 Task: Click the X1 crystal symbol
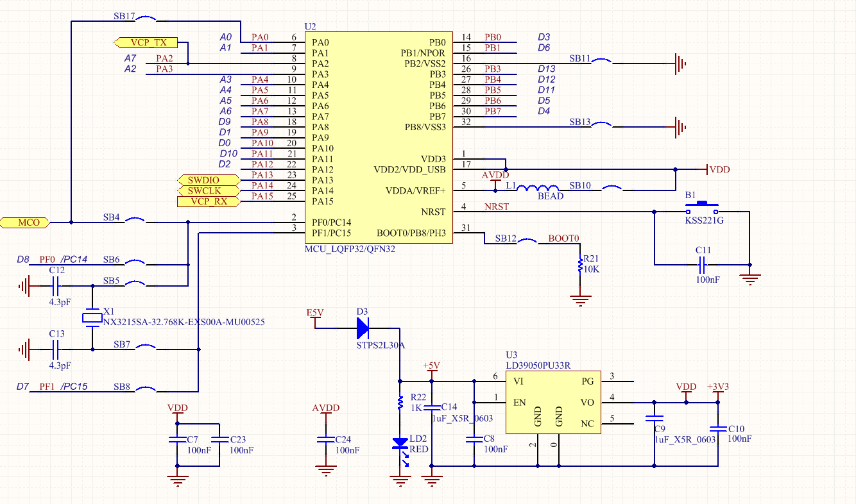[x=93, y=317]
